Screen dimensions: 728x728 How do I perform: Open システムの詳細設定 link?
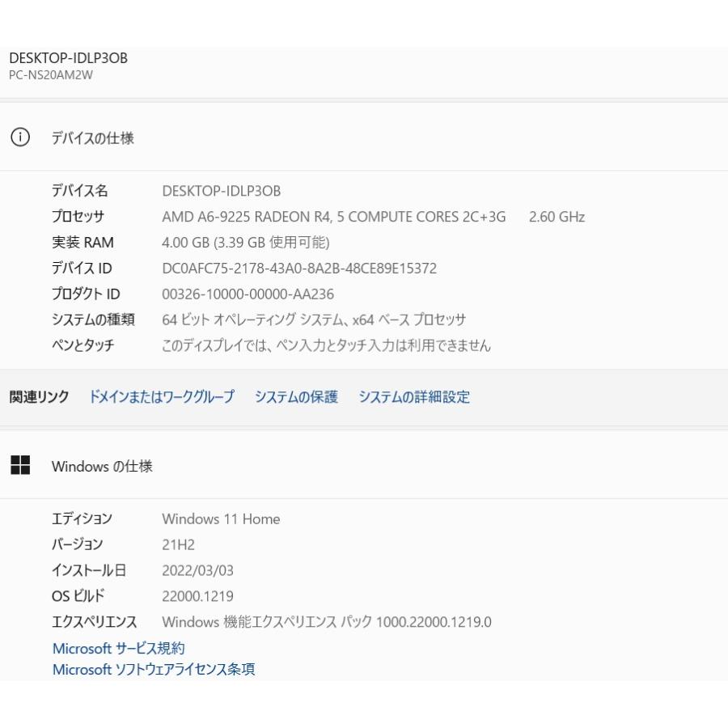pyautogui.click(x=413, y=397)
